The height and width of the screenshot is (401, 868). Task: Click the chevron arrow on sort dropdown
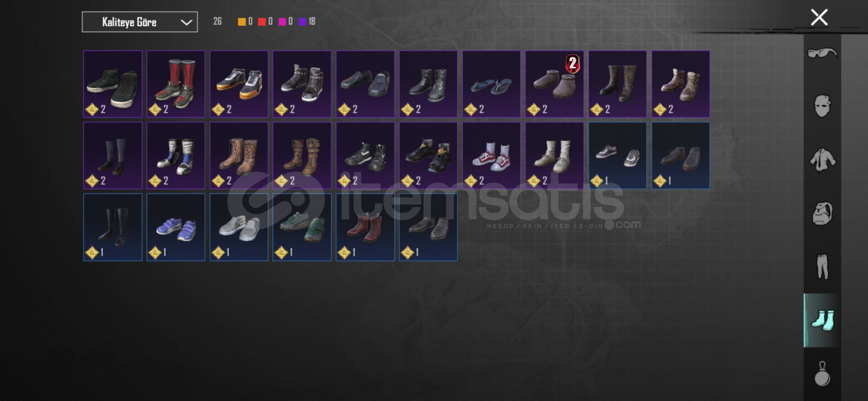[x=186, y=22]
